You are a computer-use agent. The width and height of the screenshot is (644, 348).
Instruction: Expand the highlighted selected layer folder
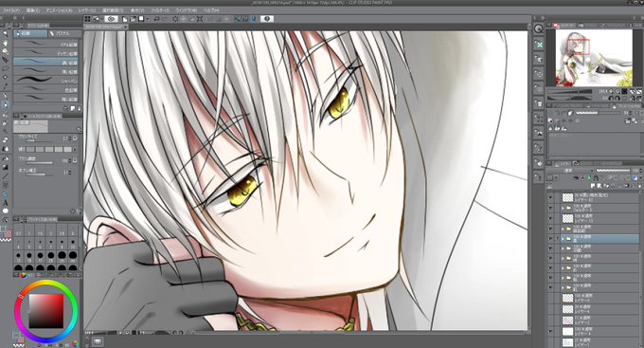tap(563, 239)
